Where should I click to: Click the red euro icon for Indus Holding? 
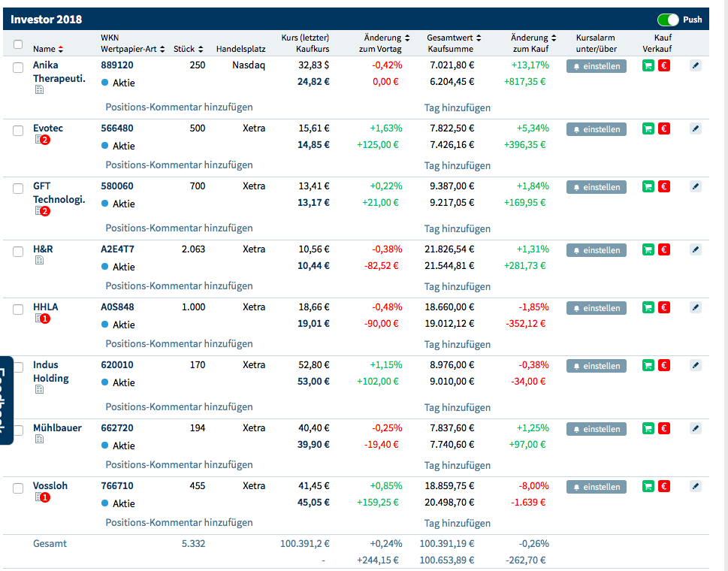[x=664, y=365]
